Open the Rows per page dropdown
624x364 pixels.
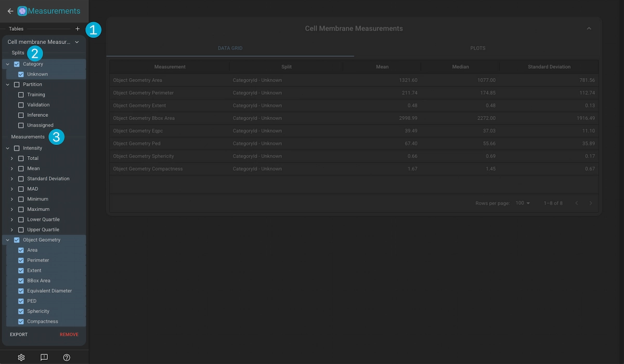(x=523, y=203)
